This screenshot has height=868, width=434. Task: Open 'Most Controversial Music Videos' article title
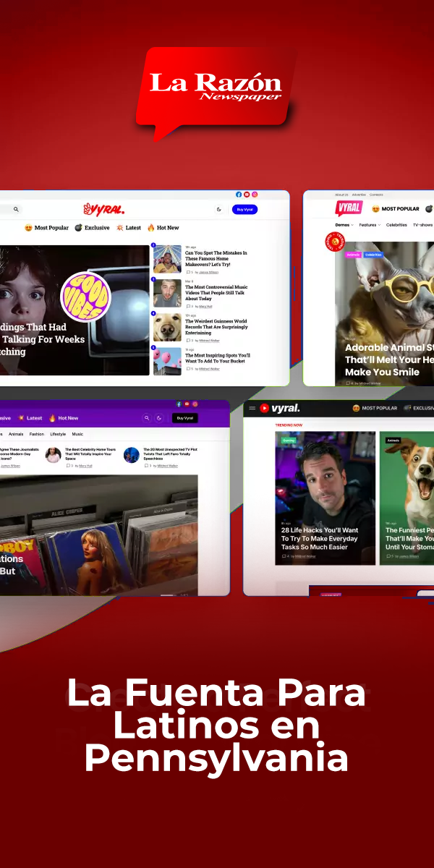coord(216,292)
